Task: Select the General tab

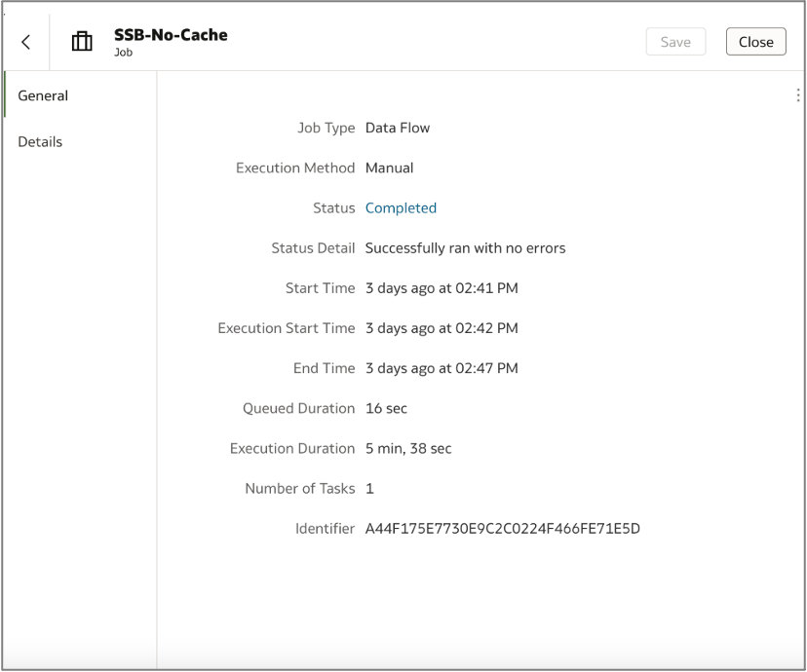Action: 42,95
